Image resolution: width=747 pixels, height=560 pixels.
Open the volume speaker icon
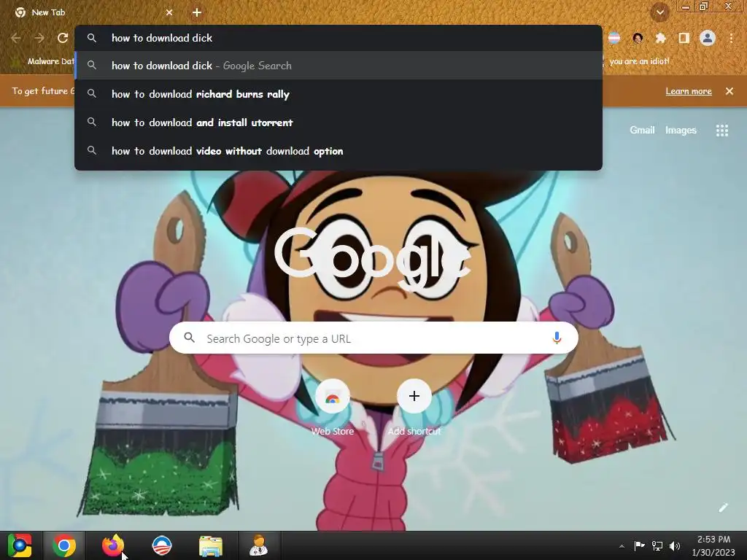[x=675, y=545]
